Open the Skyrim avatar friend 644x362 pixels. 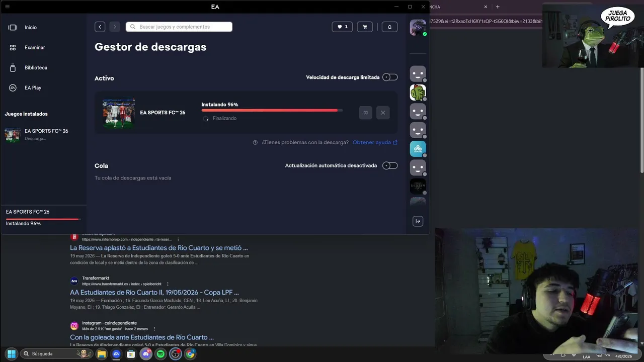(x=418, y=186)
